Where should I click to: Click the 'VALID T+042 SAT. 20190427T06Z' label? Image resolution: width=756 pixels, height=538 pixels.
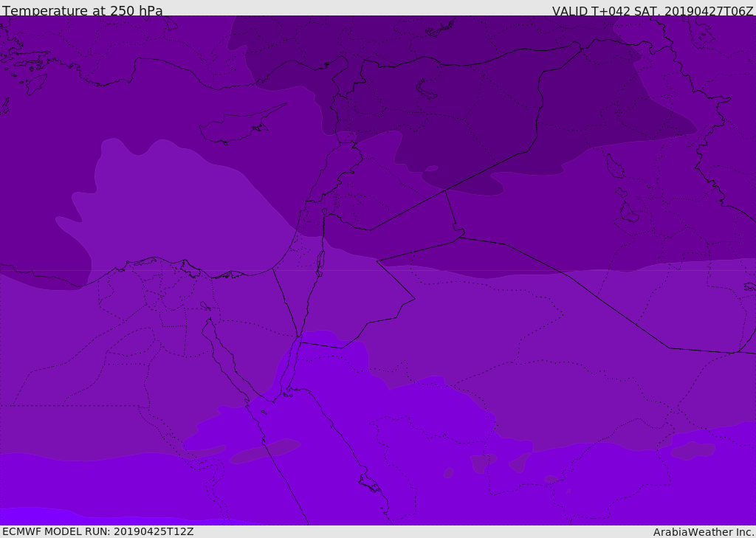pos(653,10)
